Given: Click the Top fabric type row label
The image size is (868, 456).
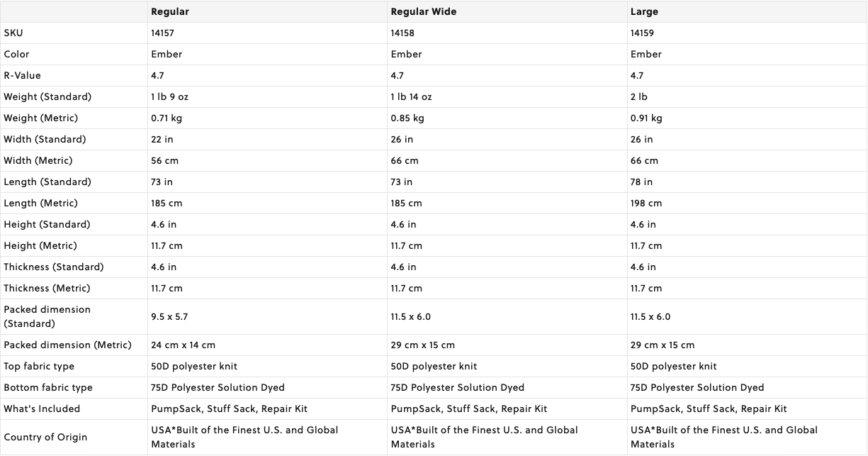Looking at the screenshot, I should 39,367.
